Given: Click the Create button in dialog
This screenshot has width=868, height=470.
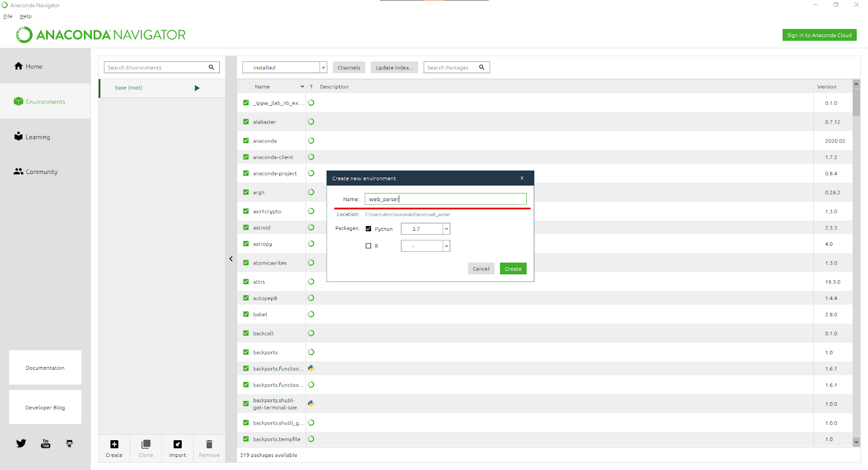Looking at the screenshot, I should (x=513, y=268).
